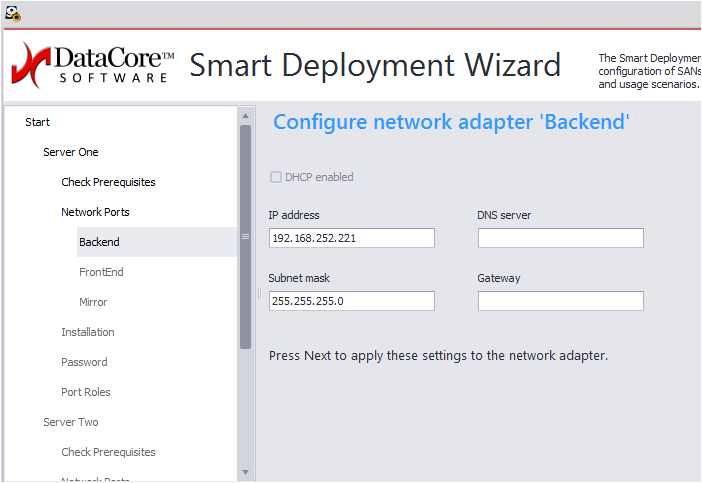Screen dimensions: 702x483
Task: Toggle the DHCP enabled checkbox
Action: pos(276,177)
